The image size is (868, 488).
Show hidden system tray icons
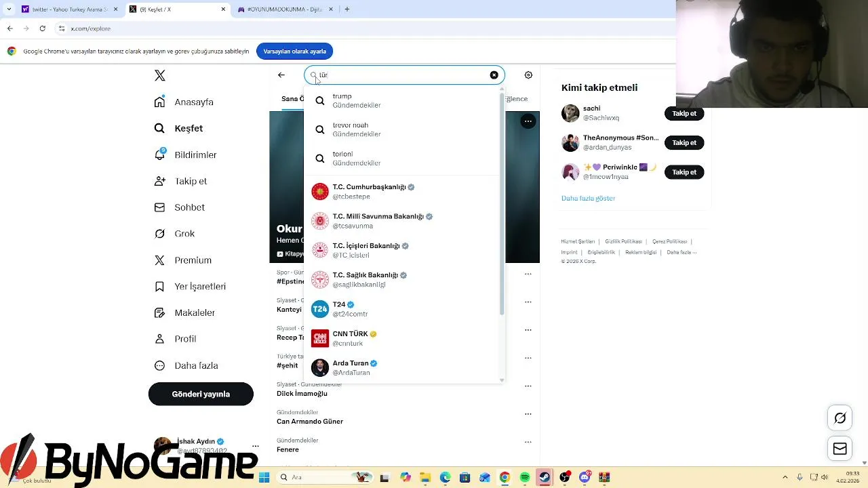(785, 477)
